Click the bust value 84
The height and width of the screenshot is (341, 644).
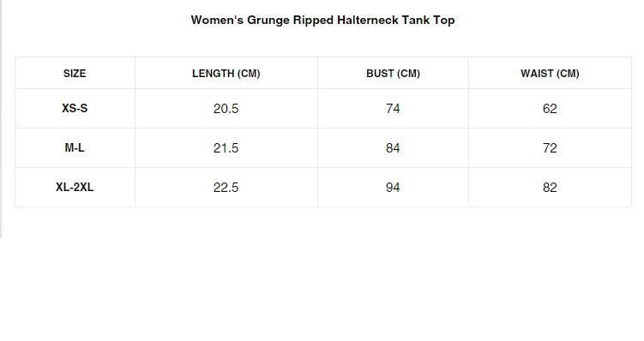tap(393, 148)
